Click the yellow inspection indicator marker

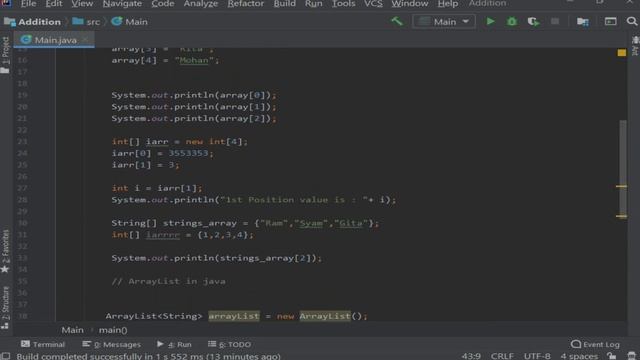click(x=622, y=53)
